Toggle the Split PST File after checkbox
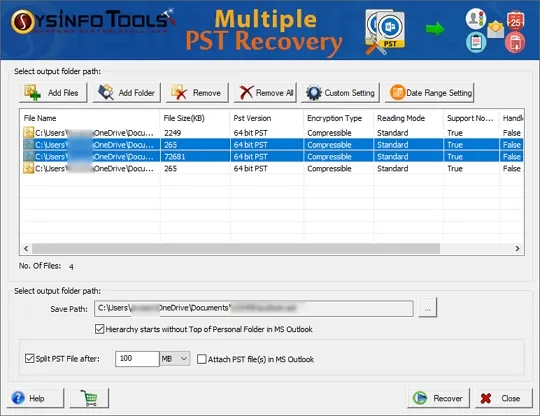Screen dimensions: 540x416 [30, 358]
